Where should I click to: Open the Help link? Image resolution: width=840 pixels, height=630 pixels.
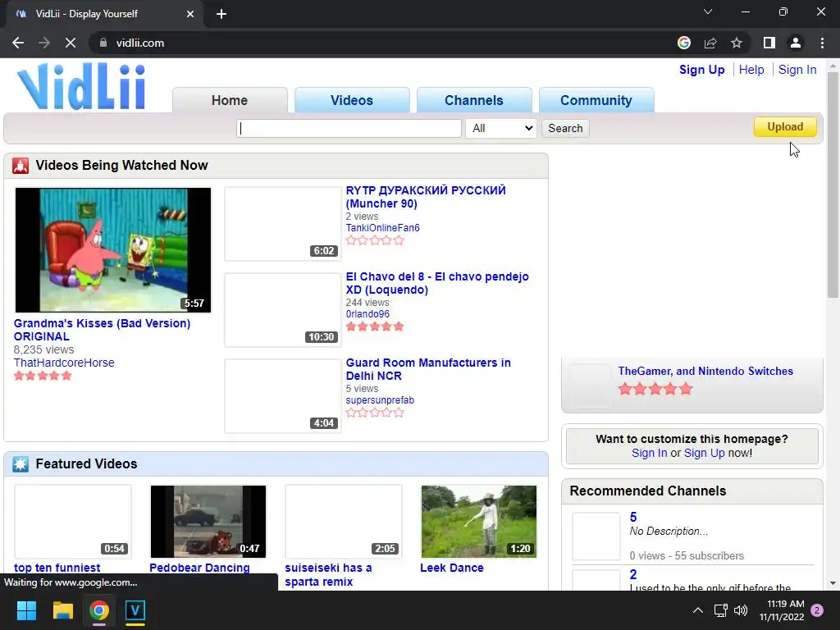tap(751, 70)
